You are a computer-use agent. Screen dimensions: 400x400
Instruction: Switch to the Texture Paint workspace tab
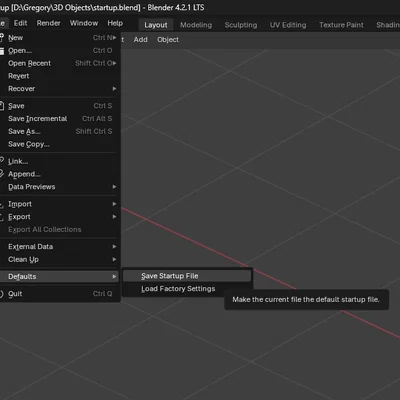pos(341,25)
